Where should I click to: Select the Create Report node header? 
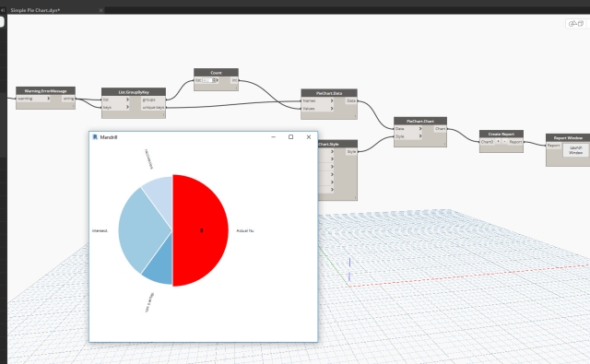[x=501, y=134]
